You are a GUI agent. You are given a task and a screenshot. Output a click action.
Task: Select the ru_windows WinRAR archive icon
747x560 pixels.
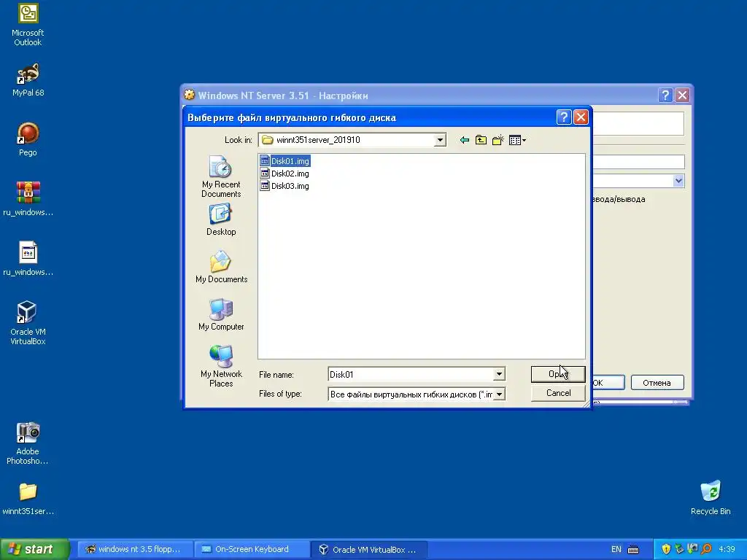[28, 199]
